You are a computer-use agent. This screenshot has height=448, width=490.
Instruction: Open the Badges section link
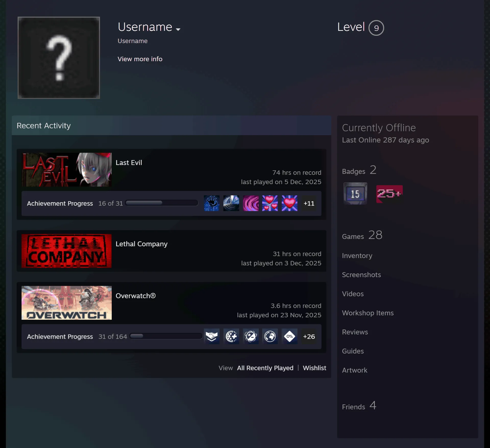tap(359, 170)
